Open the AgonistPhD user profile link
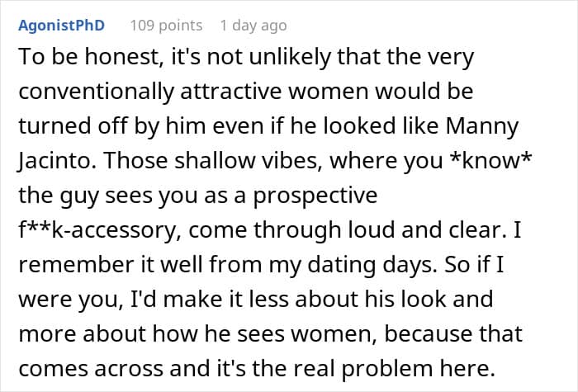The image size is (578, 392). pyautogui.click(x=62, y=26)
